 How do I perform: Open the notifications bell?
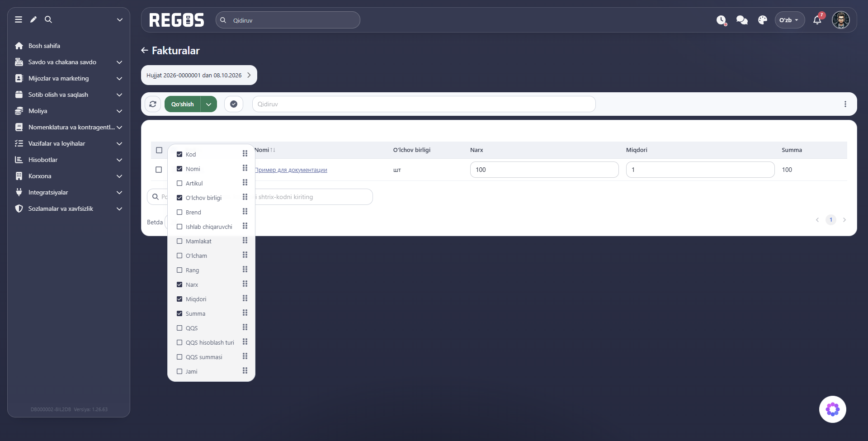coord(817,20)
